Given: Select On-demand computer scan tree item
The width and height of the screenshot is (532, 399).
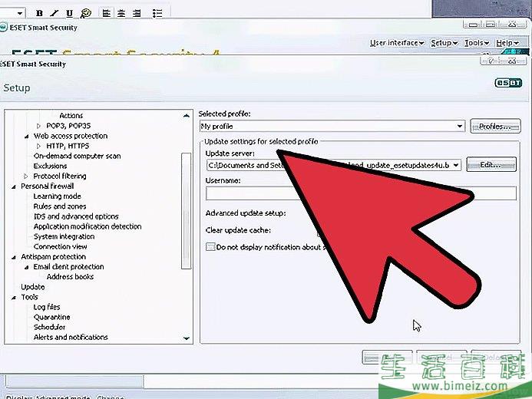Looking at the screenshot, I should click(x=77, y=156).
